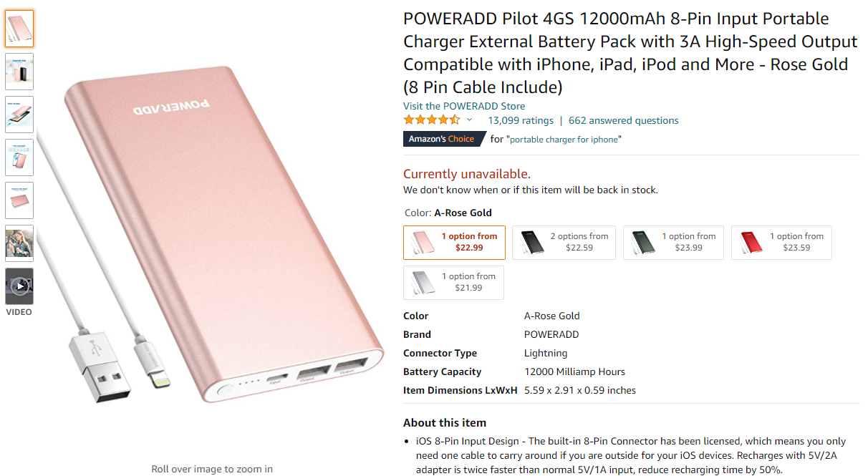Open the lifestyle photo thumbnail with woman
The image size is (868, 476).
19,243
